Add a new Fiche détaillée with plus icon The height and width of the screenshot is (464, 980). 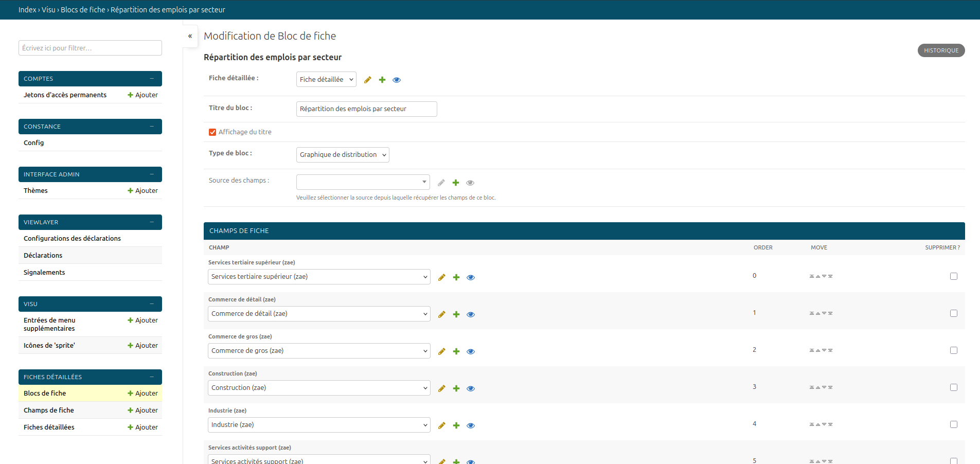(382, 80)
